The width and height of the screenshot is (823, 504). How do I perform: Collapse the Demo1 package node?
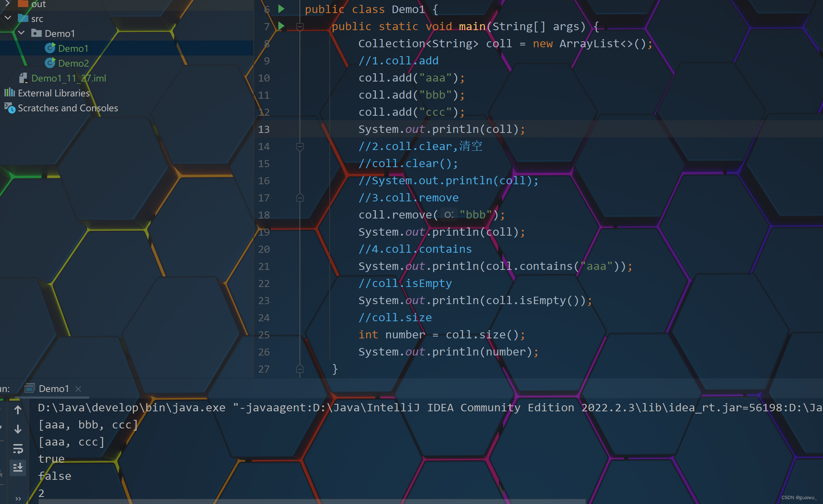click(x=21, y=33)
